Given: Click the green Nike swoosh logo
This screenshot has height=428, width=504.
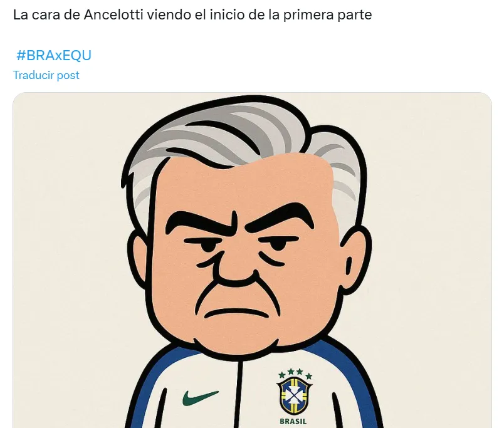Looking at the screenshot, I should click(201, 397).
